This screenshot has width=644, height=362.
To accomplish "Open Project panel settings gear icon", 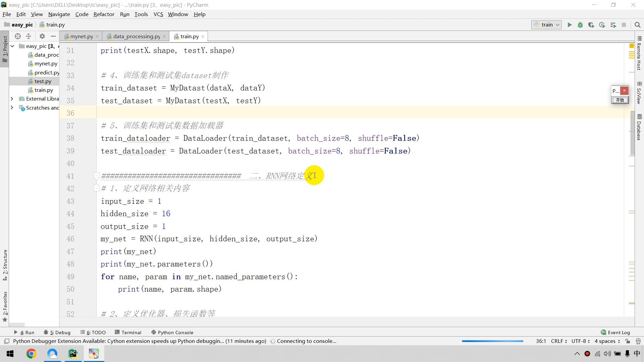I will point(42,36).
